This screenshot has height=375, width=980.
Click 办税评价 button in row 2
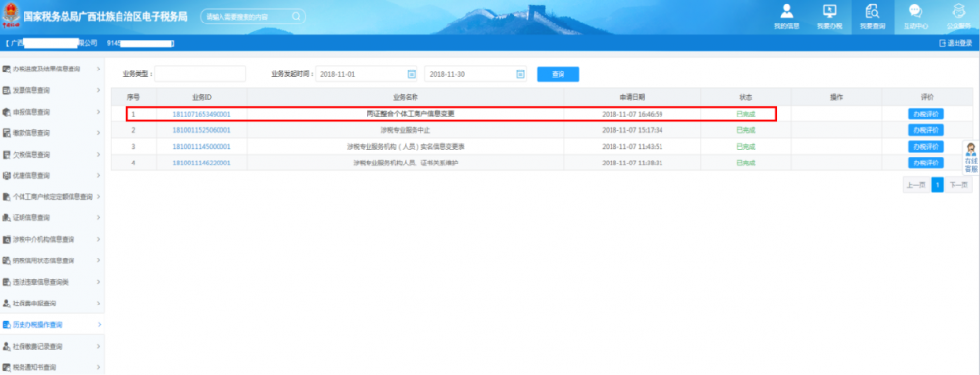coord(926,130)
